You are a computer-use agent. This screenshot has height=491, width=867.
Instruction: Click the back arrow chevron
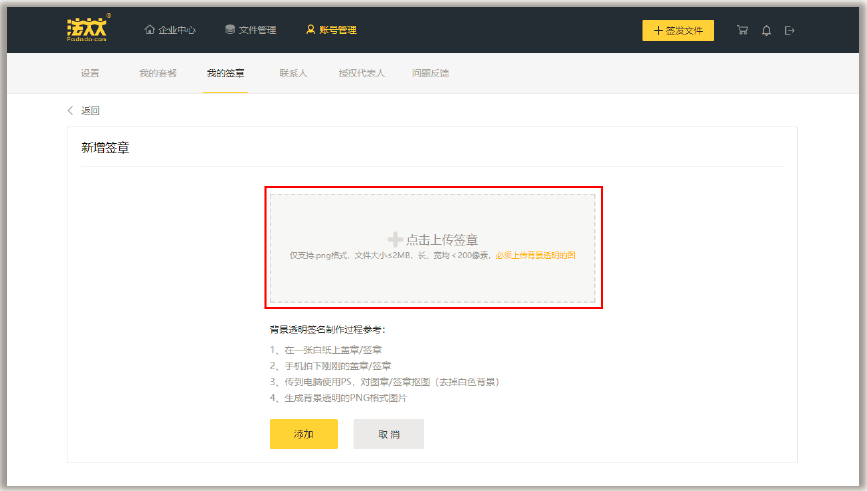[70, 110]
